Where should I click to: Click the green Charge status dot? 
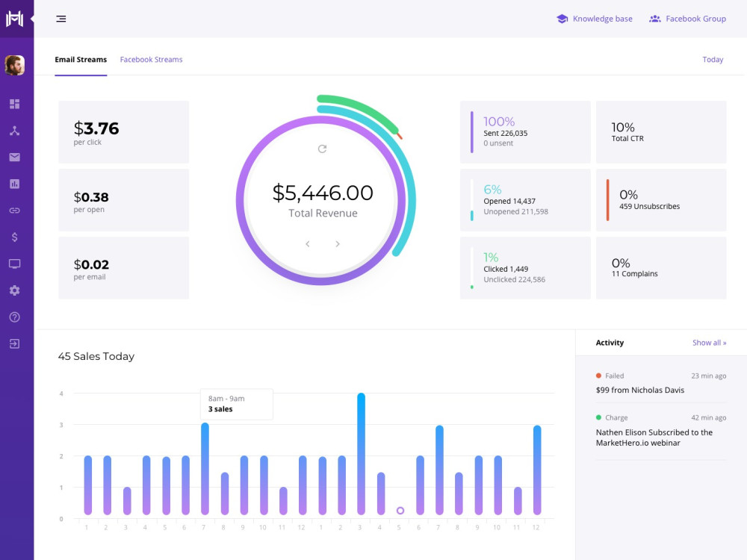click(x=599, y=417)
